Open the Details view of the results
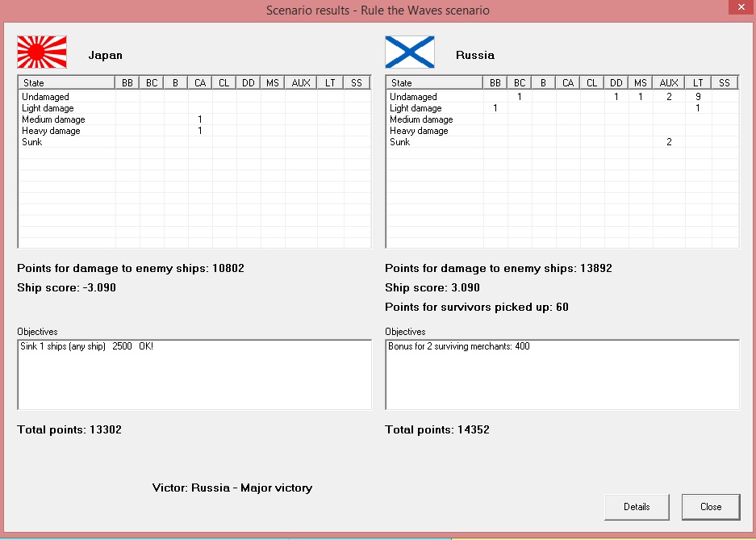756x540 pixels. click(x=637, y=507)
